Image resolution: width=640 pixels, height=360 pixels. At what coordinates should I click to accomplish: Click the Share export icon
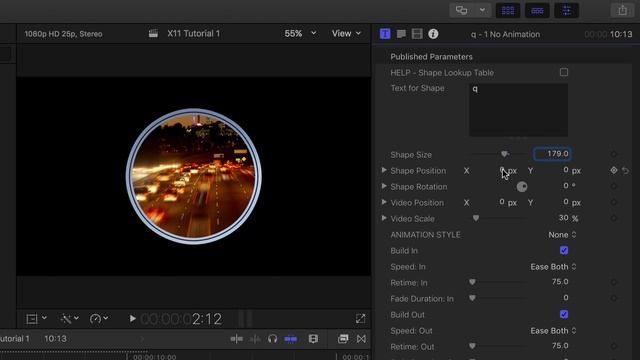622,10
